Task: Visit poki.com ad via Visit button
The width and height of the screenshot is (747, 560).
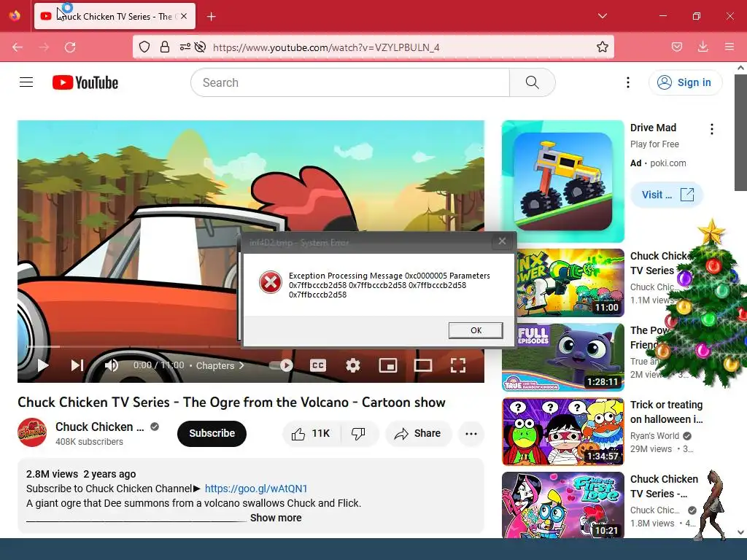Action: (x=667, y=194)
